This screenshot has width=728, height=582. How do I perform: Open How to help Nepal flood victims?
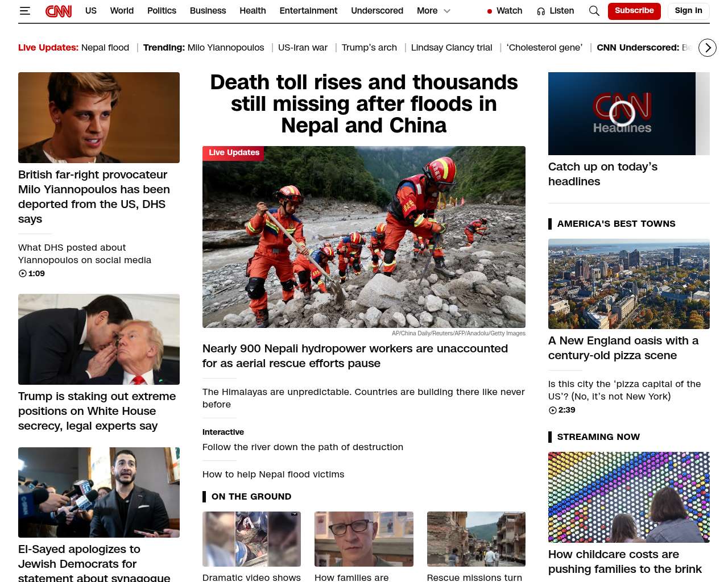(273, 475)
